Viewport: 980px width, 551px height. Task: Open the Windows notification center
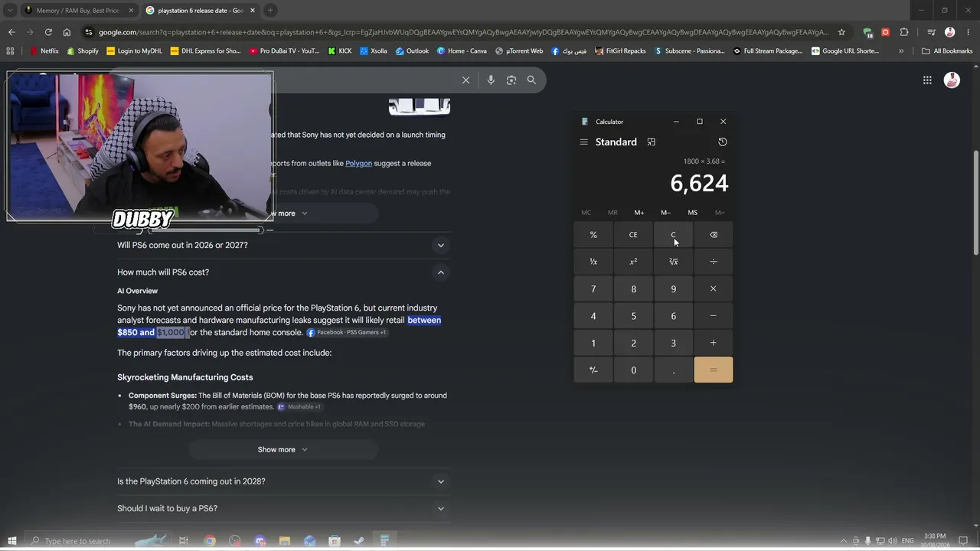[x=963, y=541]
